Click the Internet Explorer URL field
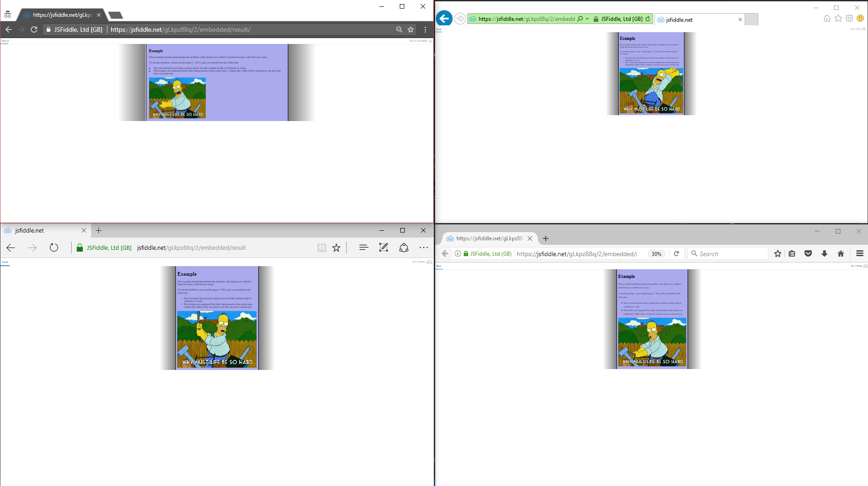Image resolution: width=868 pixels, height=486 pixels. [526, 19]
